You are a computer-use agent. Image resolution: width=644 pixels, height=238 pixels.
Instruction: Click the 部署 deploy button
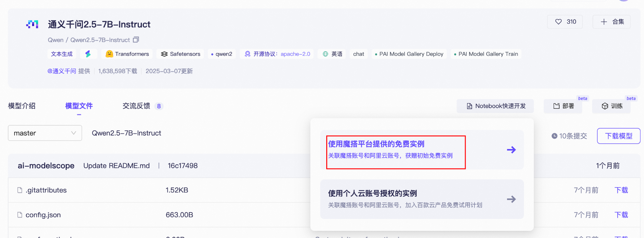563,106
